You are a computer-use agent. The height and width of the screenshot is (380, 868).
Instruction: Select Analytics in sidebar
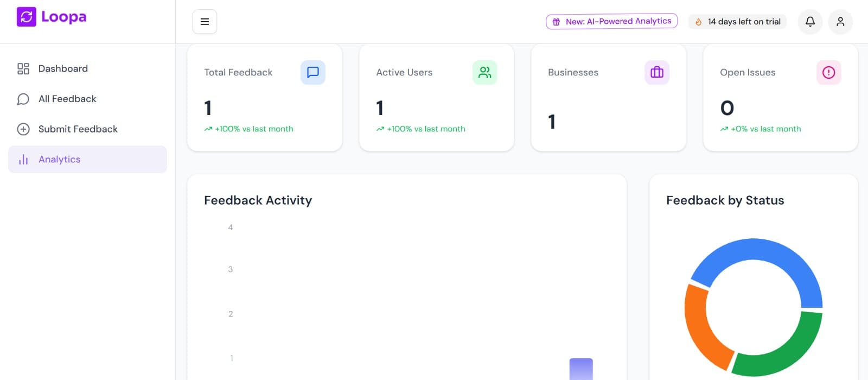point(87,159)
